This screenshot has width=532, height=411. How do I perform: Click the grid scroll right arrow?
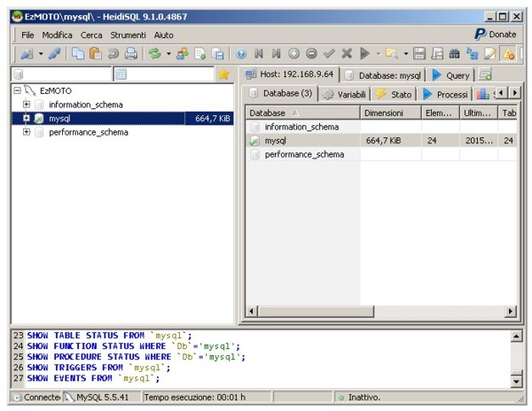(x=511, y=311)
